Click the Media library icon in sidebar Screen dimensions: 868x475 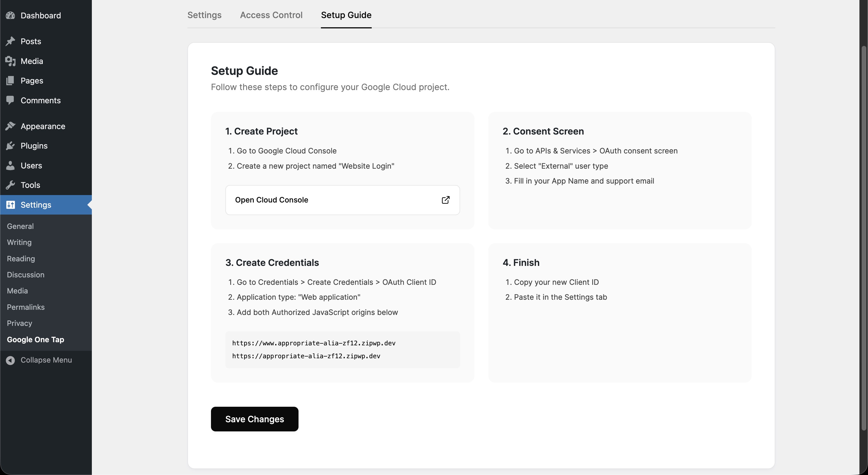tap(10, 61)
